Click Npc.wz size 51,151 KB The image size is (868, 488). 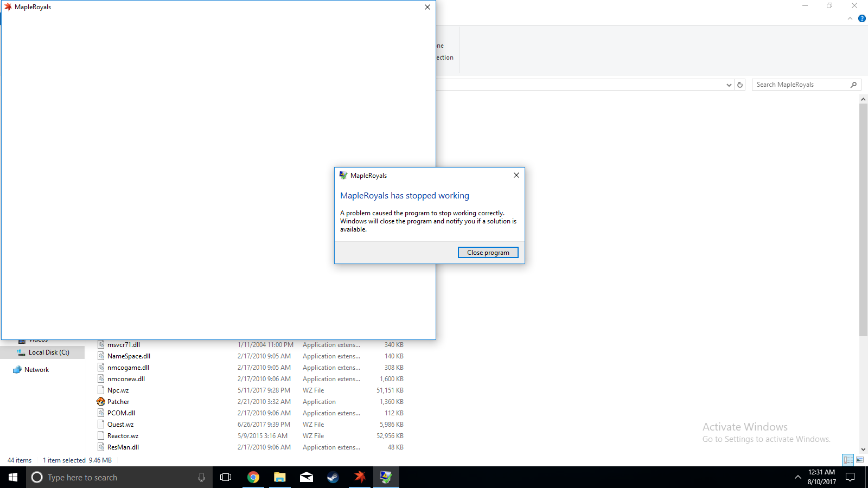click(390, 390)
